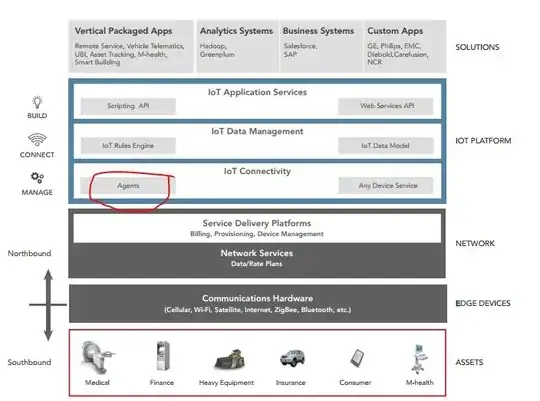Click the CONNECT label
This screenshot has height=401, width=540.
37,155
